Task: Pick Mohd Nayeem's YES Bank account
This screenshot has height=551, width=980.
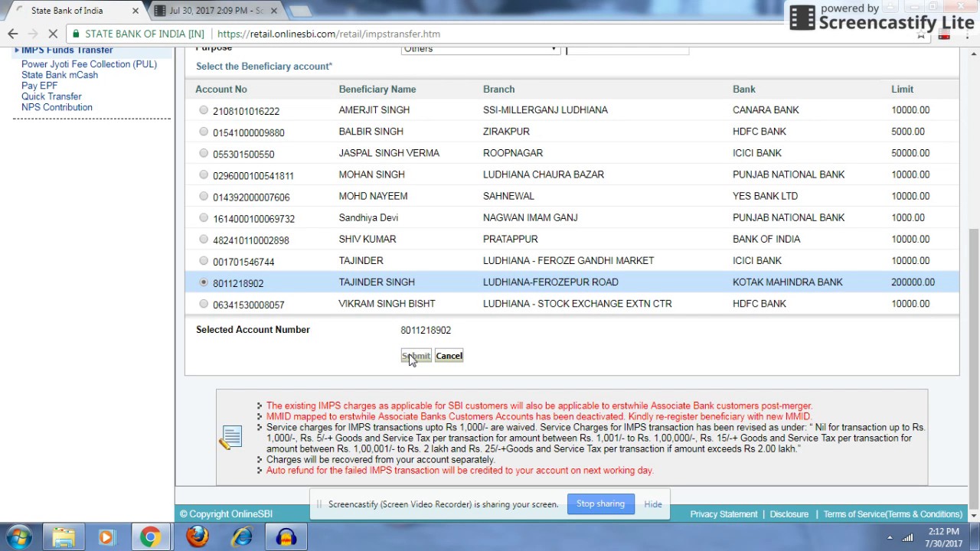Action: pyautogui.click(x=204, y=196)
